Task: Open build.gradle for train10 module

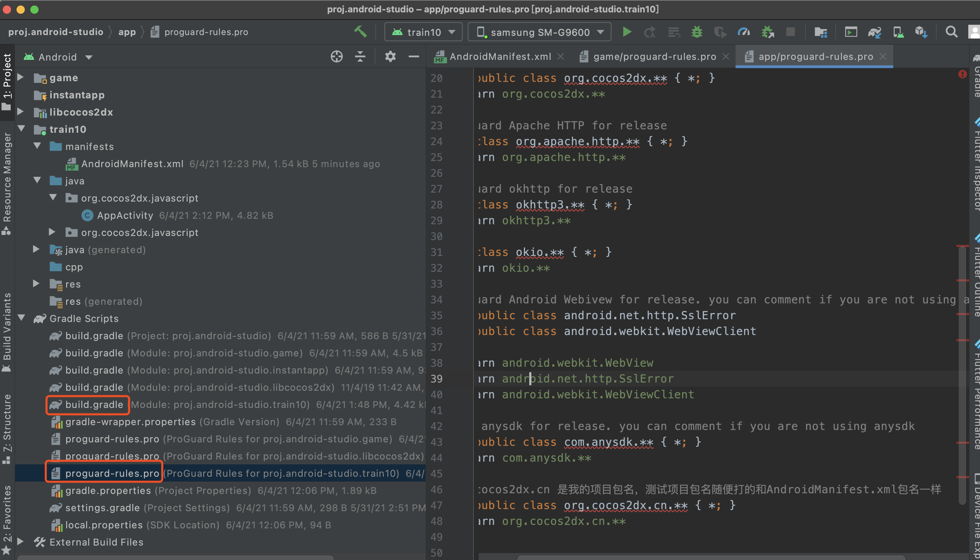Action: tap(94, 405)
